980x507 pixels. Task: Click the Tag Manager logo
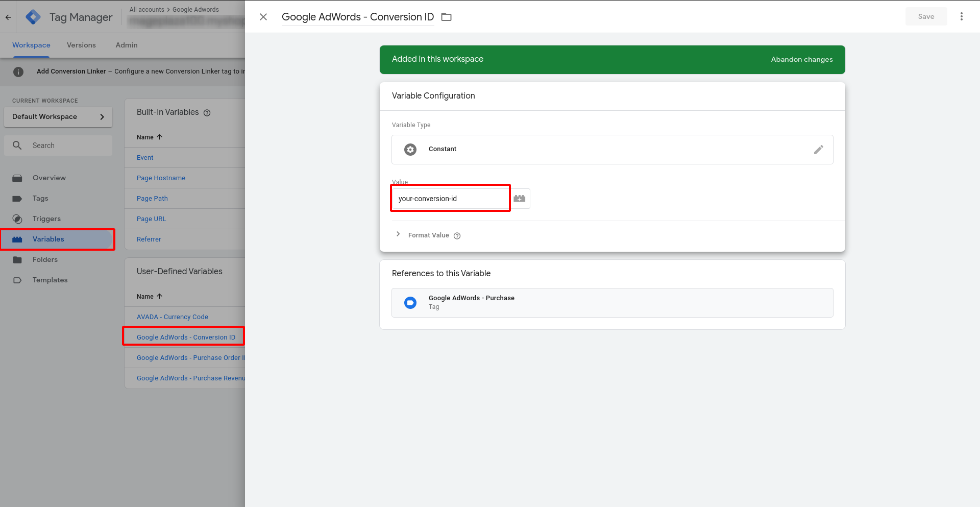[x=33, y=17]
